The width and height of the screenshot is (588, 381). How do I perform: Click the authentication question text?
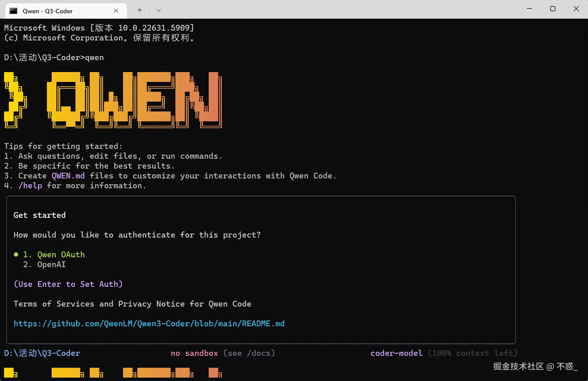137,235
